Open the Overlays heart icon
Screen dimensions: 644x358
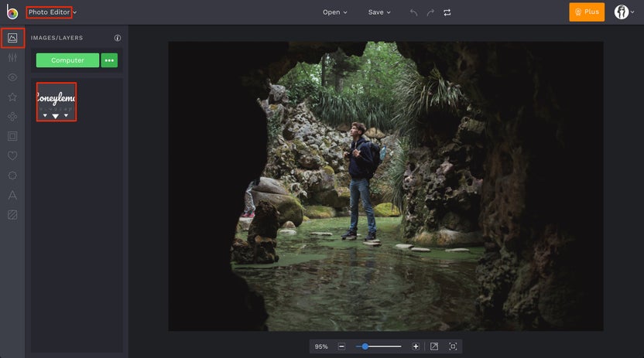click(12, 156)
